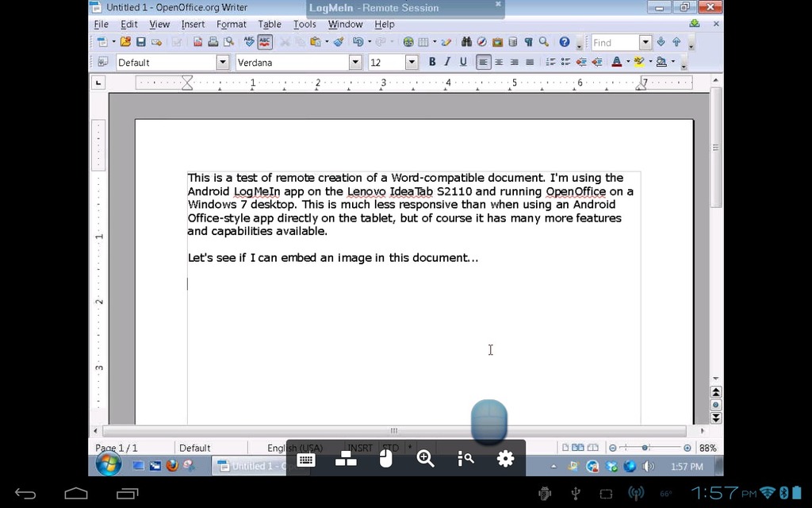Align text left
This screenshot has width=812, height=508.
pyautogui.click(x=483, y=62)
